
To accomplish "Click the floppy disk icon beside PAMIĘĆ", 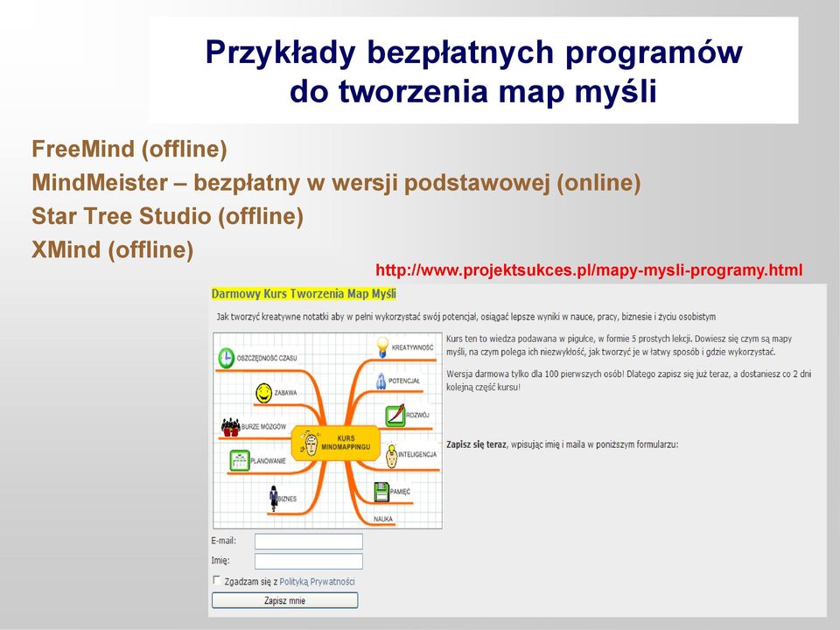I will (x=381, y=492).
